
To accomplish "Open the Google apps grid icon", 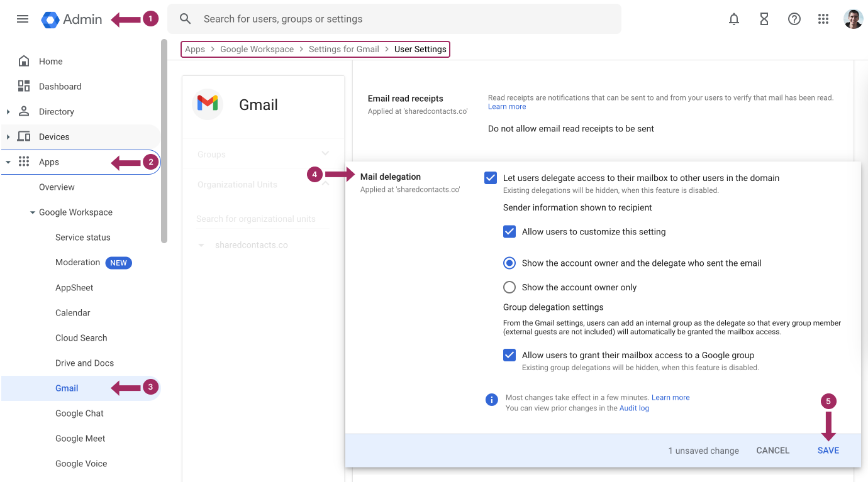I will [x=823, y=19].
